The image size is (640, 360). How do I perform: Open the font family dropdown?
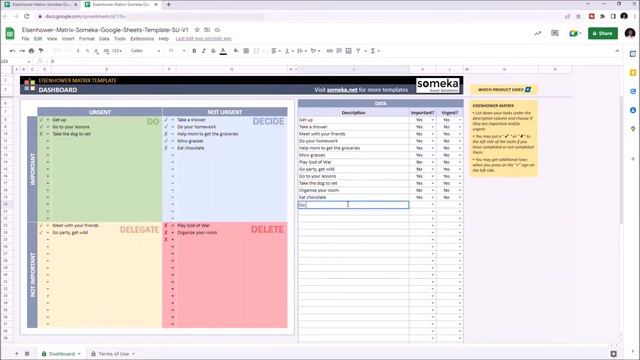(145, 51)
